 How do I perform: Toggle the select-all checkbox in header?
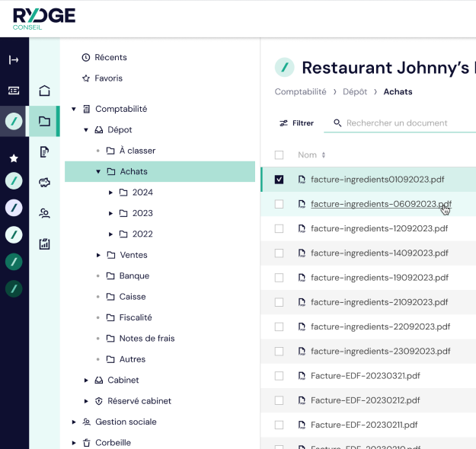click(x=279, y=154)
